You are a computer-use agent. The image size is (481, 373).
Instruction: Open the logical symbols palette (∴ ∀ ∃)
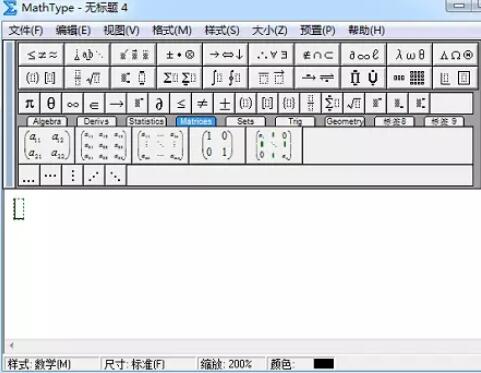click(272, 55)
